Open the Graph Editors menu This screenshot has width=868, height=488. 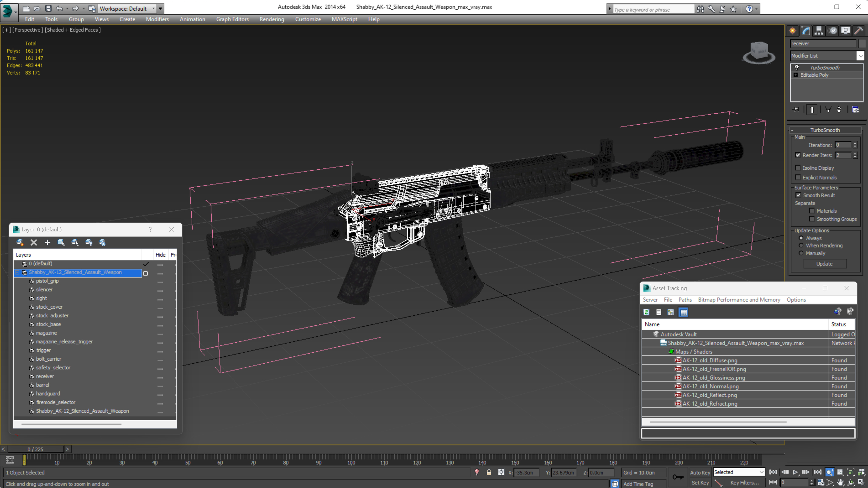(x=232, y=19)
